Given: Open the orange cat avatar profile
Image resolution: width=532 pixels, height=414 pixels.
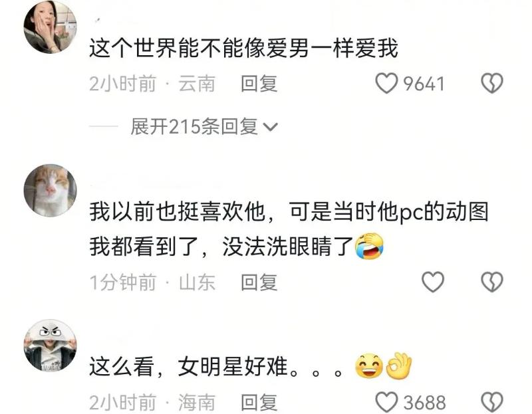Looking at the screenshot, I should (x=51, y=191).
